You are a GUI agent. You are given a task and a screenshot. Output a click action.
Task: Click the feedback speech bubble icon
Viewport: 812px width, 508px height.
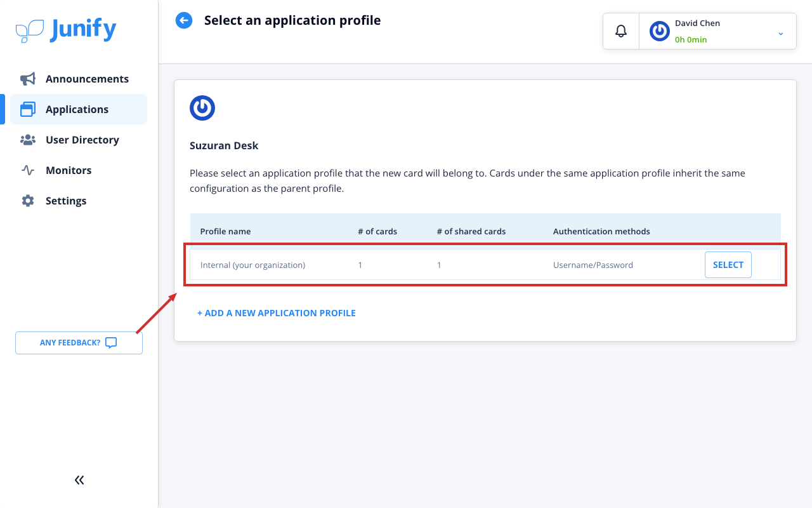point(111,343)
